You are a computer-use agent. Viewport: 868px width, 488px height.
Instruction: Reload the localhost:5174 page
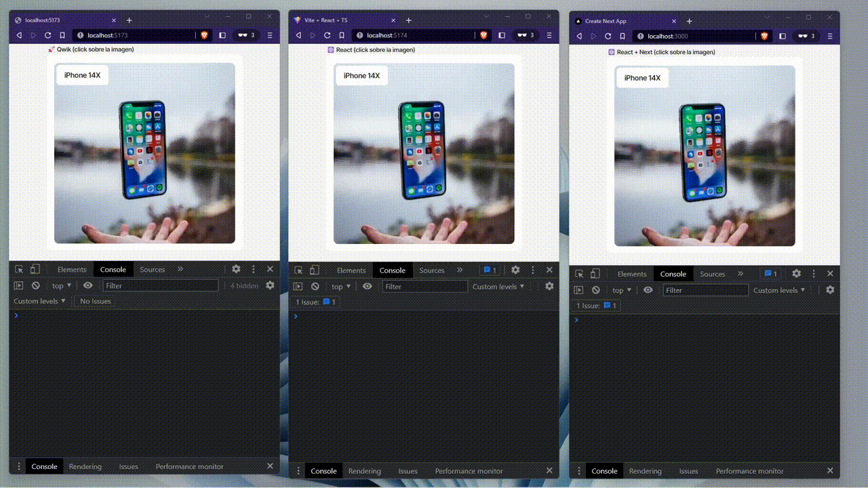pos(328,35)
